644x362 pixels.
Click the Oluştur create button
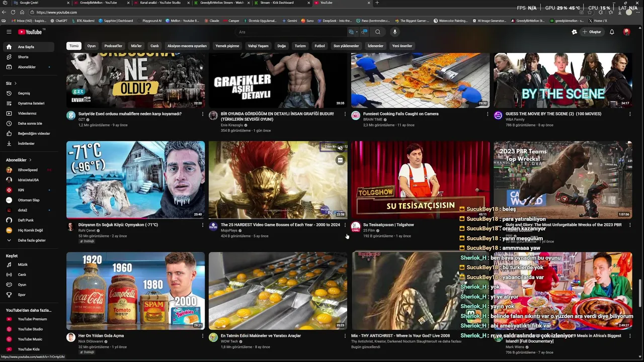point(592,32)
